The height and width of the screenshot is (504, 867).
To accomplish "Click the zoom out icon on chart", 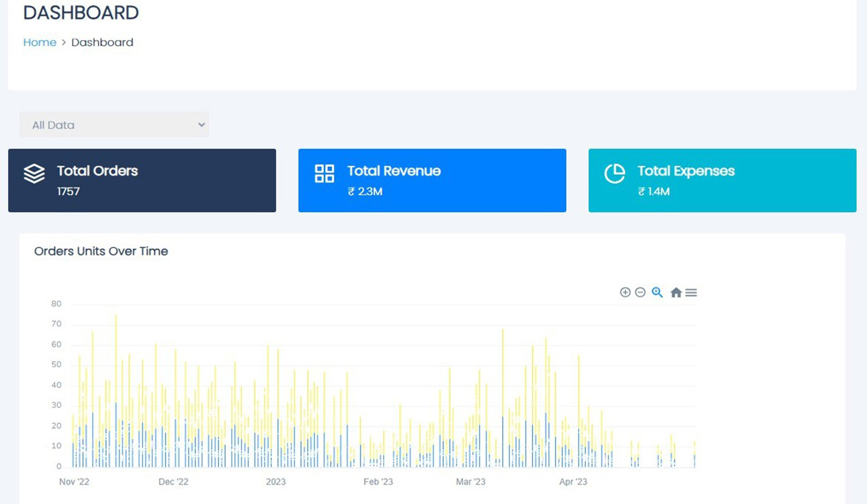I will click(x=640, y=293).
